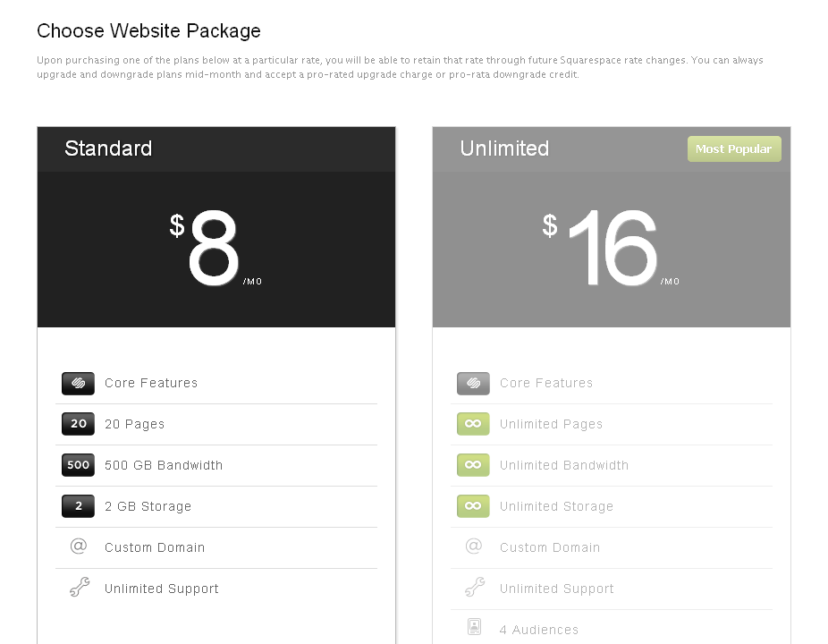Image resolution: width=828 pixels, height=644 pixels.
Task: Click the infinity icon beside Unlimited Storage
Action: 473,506
